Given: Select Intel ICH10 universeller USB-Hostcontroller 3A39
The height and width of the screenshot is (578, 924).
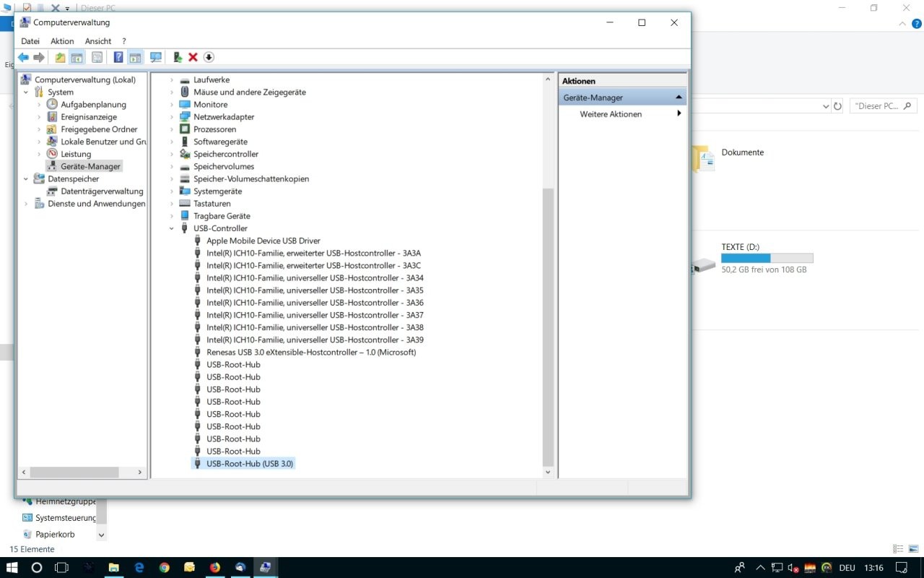Looking at the screenshot, I should [315, 340].
